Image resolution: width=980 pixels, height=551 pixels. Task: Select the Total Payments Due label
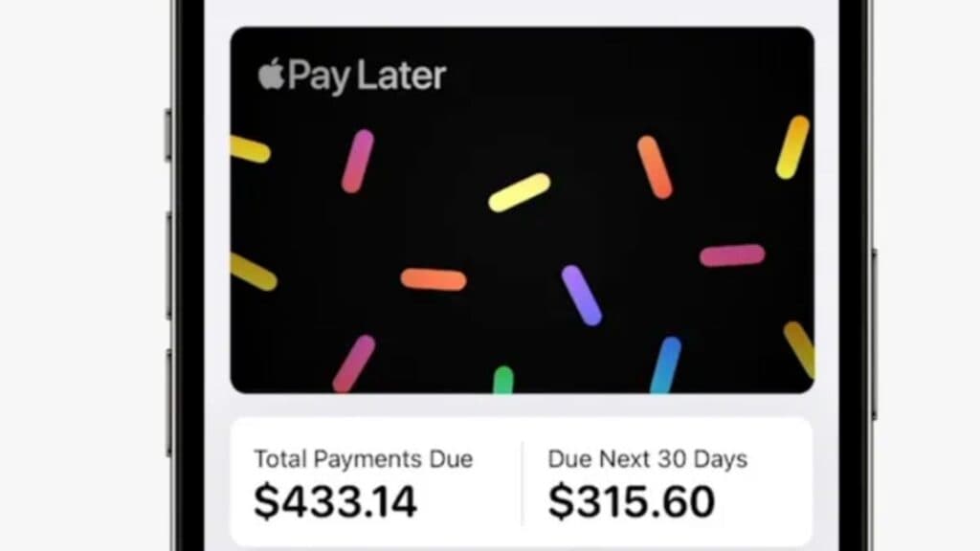point(363,459)
